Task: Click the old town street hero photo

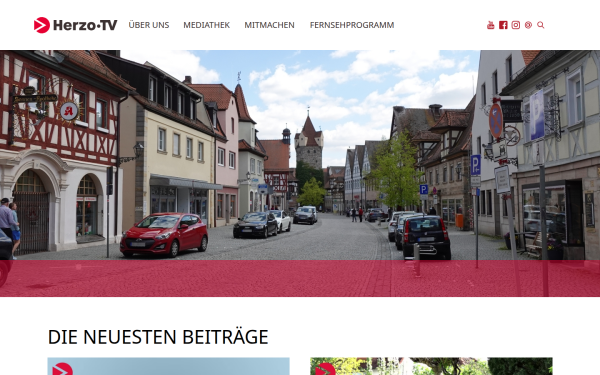Action: coord(300,155)
